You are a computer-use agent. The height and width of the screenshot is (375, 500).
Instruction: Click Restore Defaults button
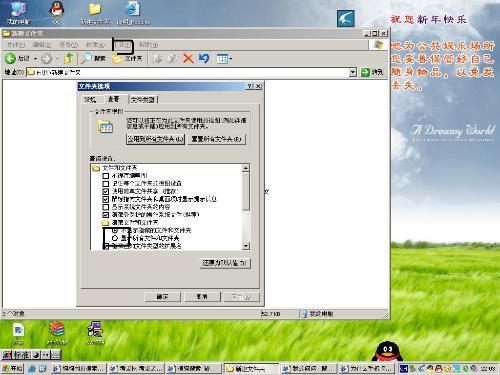(x=225, y=263)
